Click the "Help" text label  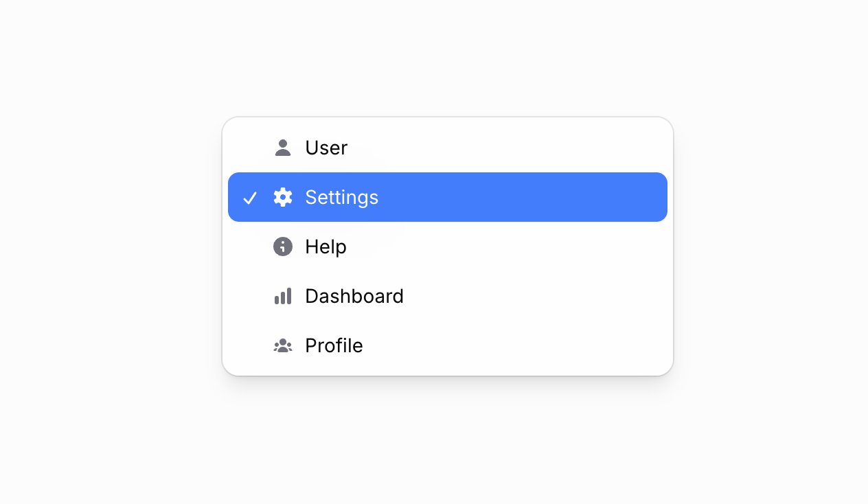[326, 247]
